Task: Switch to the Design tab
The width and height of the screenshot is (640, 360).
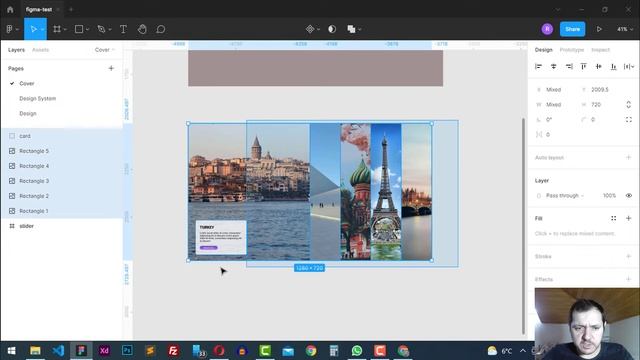Action: point(543,50)
